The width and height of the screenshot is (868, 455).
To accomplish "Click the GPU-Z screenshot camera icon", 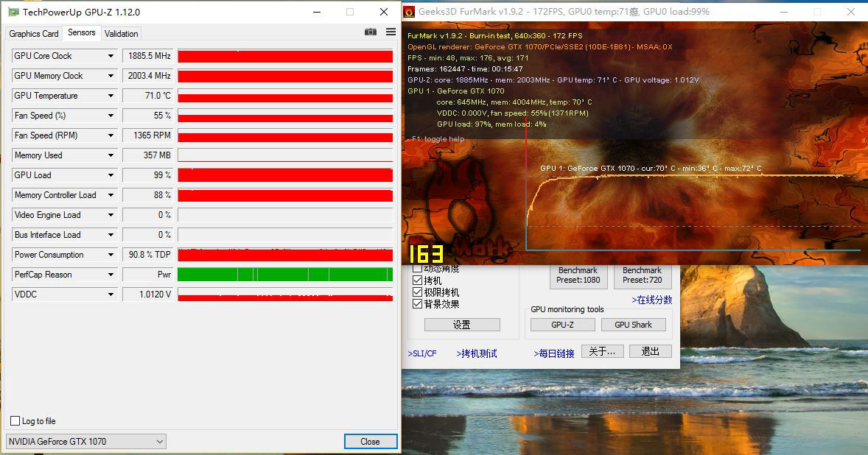I will 371,32.
